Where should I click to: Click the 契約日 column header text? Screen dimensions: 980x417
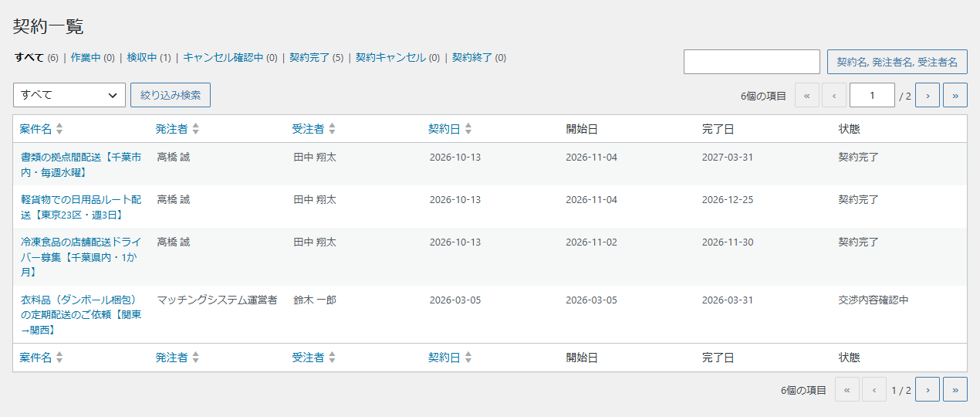(444, 128)
